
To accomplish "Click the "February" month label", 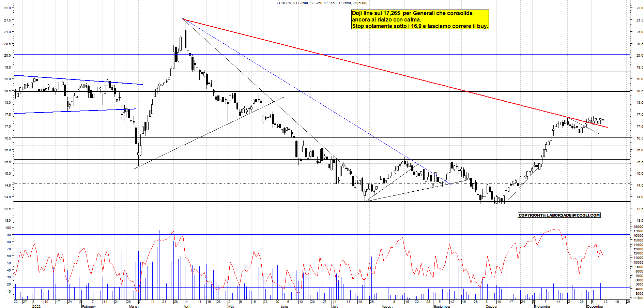I will [89, 306].
